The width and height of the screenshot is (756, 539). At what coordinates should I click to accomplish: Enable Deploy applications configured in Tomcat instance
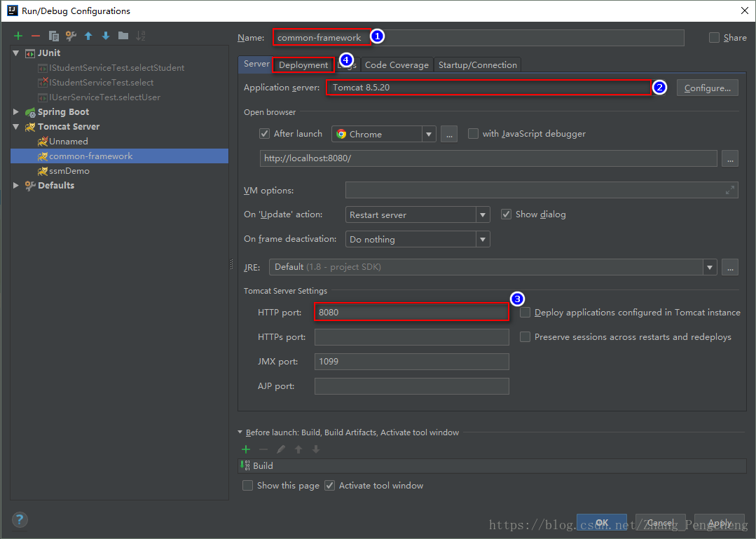[x=525, y=313]
